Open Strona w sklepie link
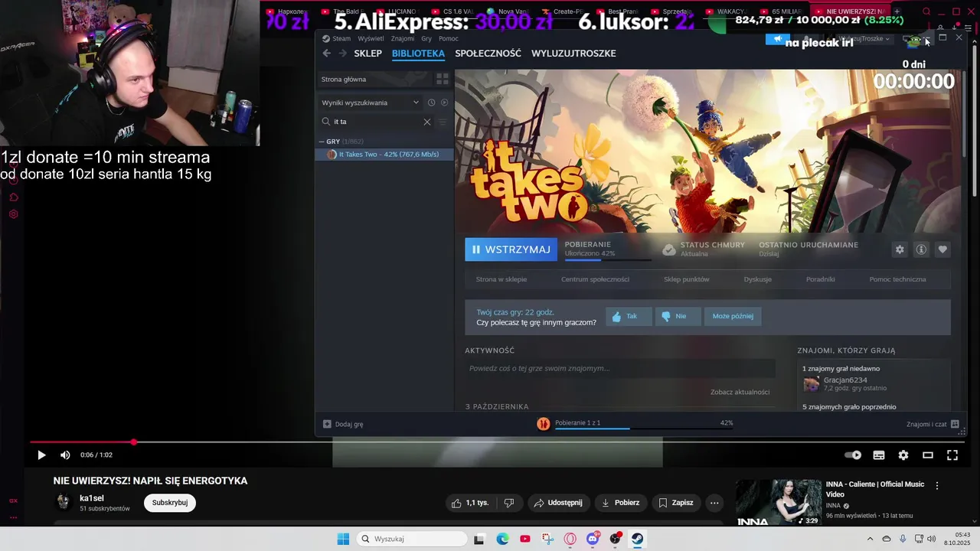Viewport: 980px width, 551px height. pyautogui.click(x=501, y=279)
